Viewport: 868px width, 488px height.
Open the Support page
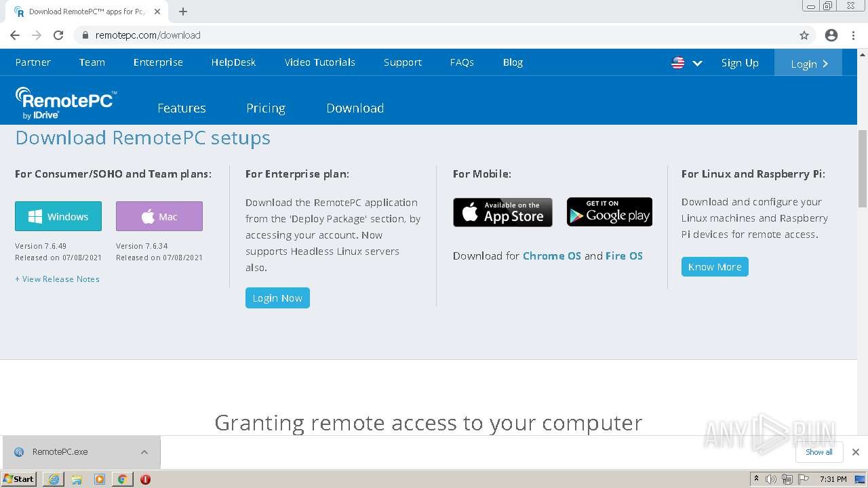click(402, 62)
